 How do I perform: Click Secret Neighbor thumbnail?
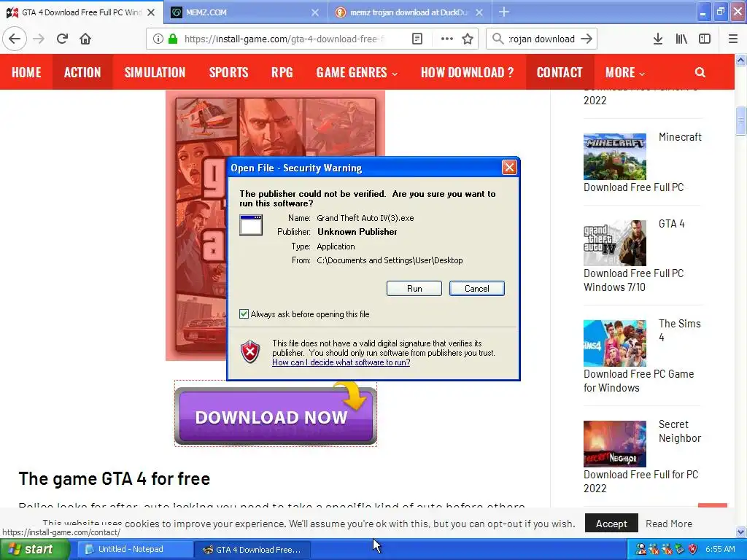(614, 444)
